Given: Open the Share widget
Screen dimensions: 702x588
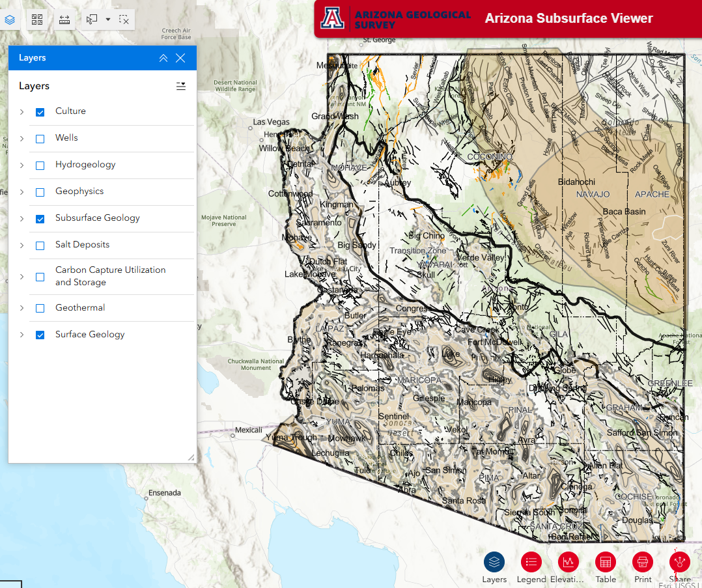Looking at the screenshot, I should pos(680,561).
